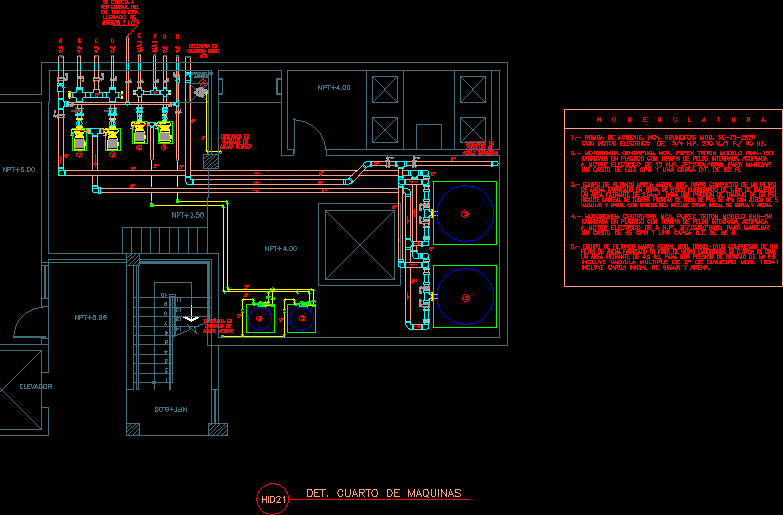The height and width of the screenshot is (515, 783).
Task: Select the HID21 detail tag circle
Action: tap(272, 499)
